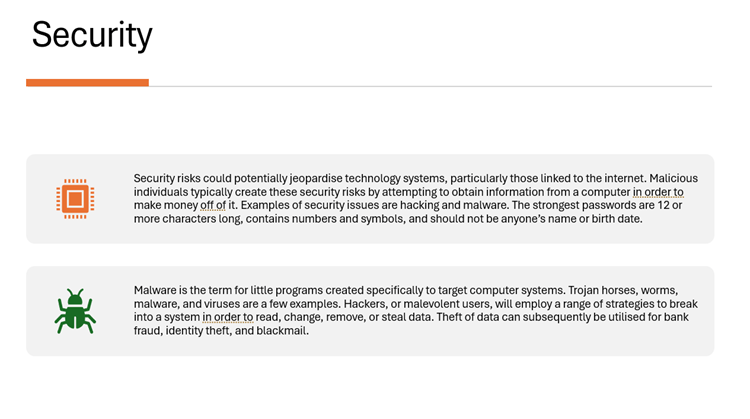This screenshot has width=750, height=419.
Task: Click 'birth date' at end of first paragraph
Action: click(x=614, y=219)
